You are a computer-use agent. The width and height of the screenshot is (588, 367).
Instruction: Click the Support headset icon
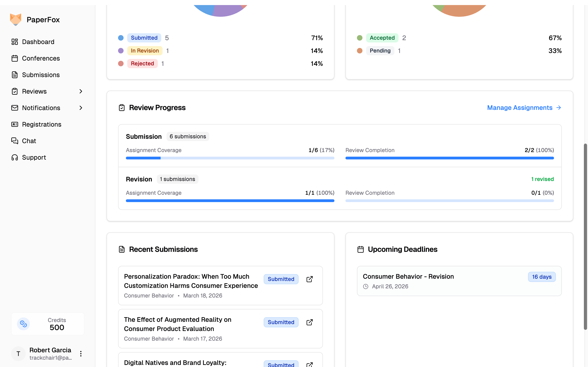[x=14, y=158]
